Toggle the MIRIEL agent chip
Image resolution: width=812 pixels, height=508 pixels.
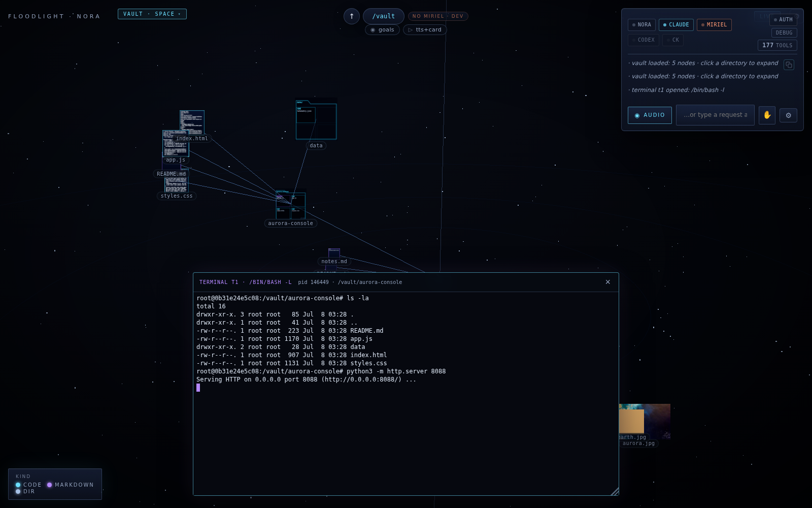coord(714,25)
